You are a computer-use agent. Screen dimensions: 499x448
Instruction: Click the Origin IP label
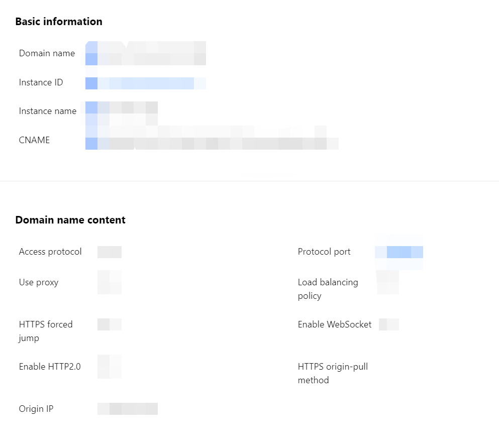(36, 409)
